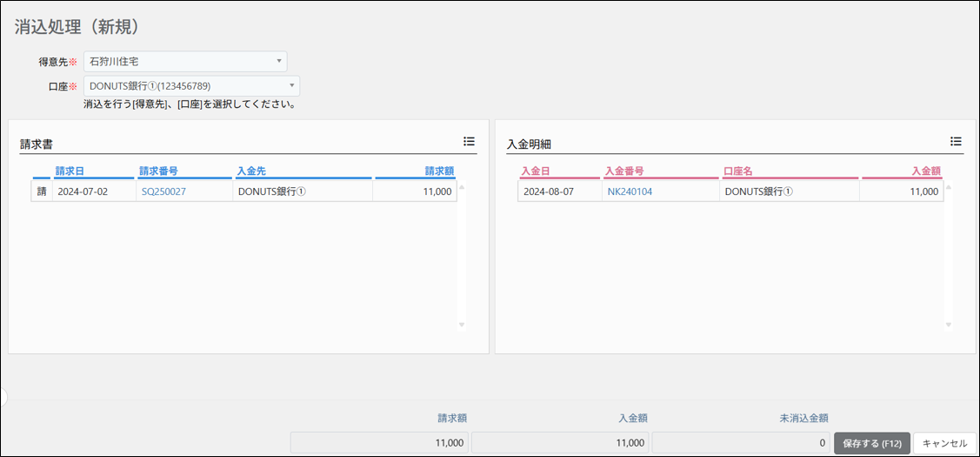Click scroll-up arrow in 入金明細 table
The image size is (980, 457).
pyautogui.click(x=948, y=186)
